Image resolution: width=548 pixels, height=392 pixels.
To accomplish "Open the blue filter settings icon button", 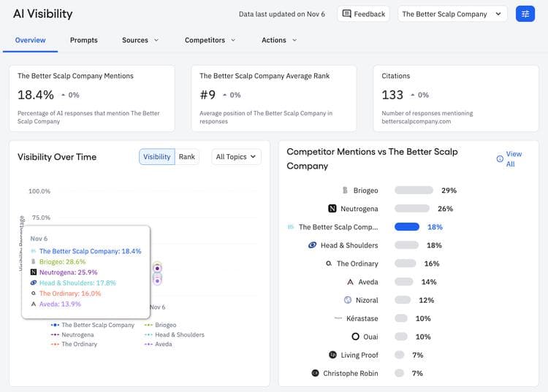I will [525, 14].
